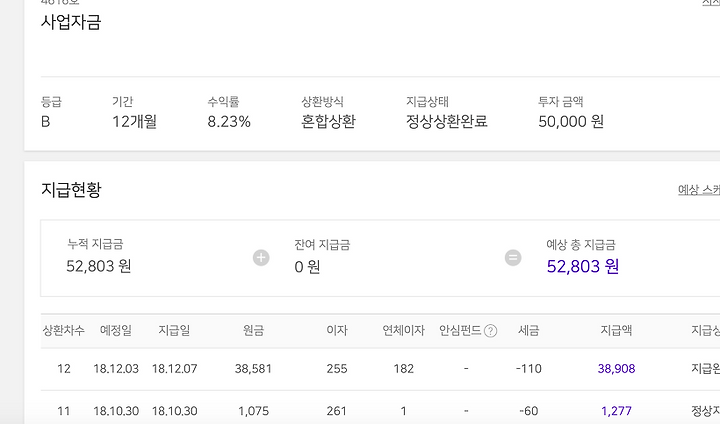
Task: Click the 안심펀드 help question-mark icon
Action: pos(490,331)
